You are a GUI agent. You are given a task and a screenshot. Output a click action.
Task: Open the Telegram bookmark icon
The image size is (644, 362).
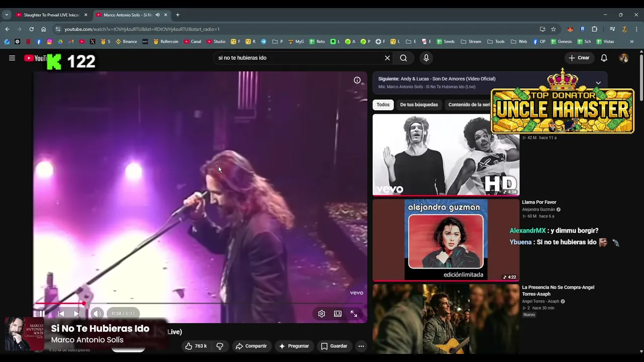pos(264,42)
